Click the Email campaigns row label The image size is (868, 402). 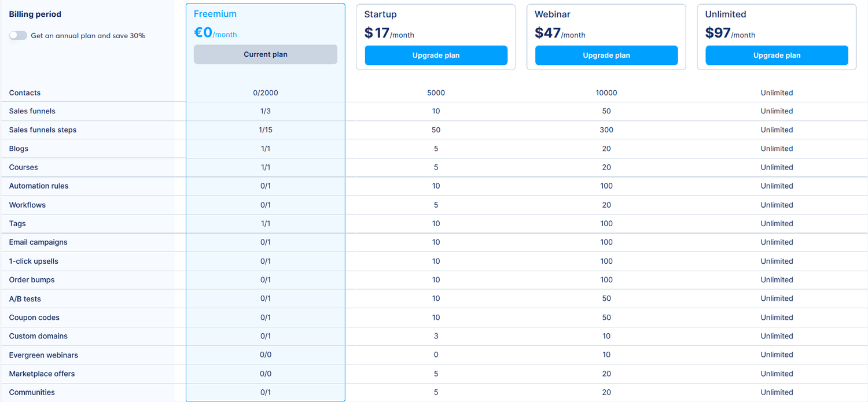coord(38,242)
